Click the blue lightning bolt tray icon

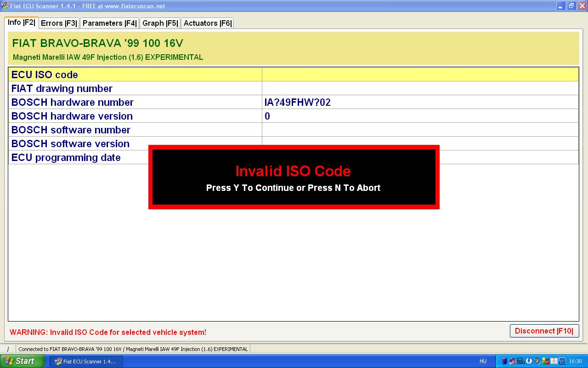tap(529, 362)
